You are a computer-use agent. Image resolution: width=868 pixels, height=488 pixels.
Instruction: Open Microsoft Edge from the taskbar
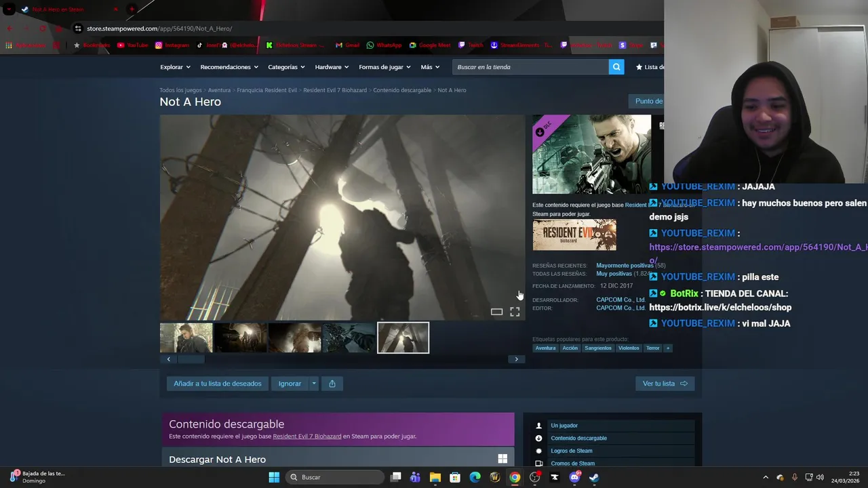[x=475, y=477]
